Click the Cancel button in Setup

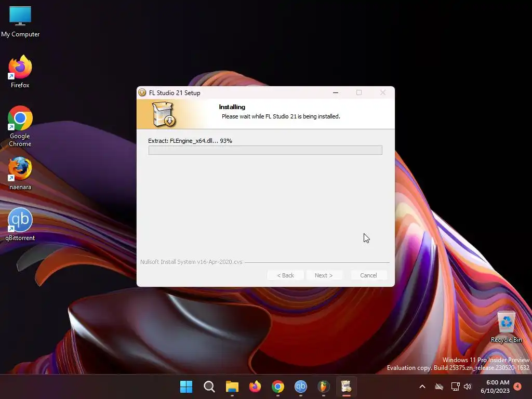[x=368, y=275]
